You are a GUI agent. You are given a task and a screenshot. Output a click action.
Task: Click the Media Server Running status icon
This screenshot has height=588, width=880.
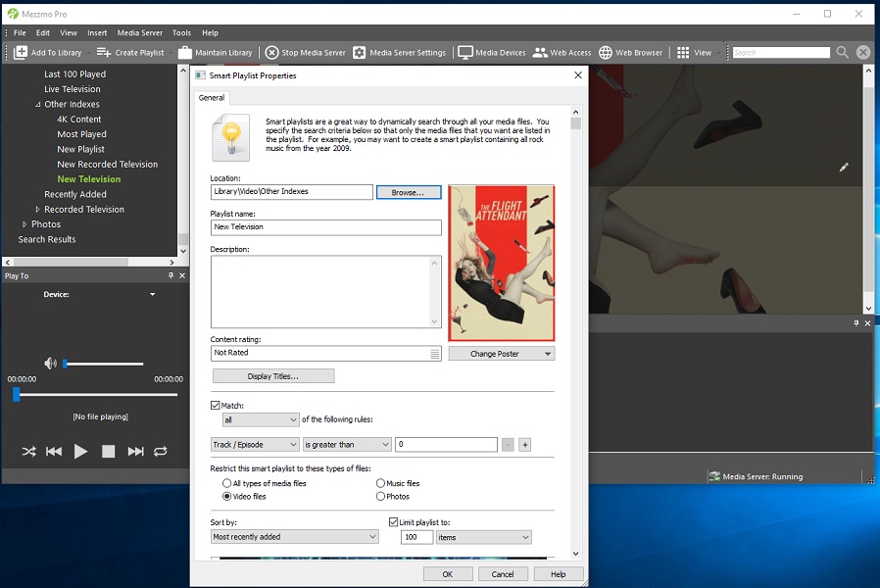[714, 476]
